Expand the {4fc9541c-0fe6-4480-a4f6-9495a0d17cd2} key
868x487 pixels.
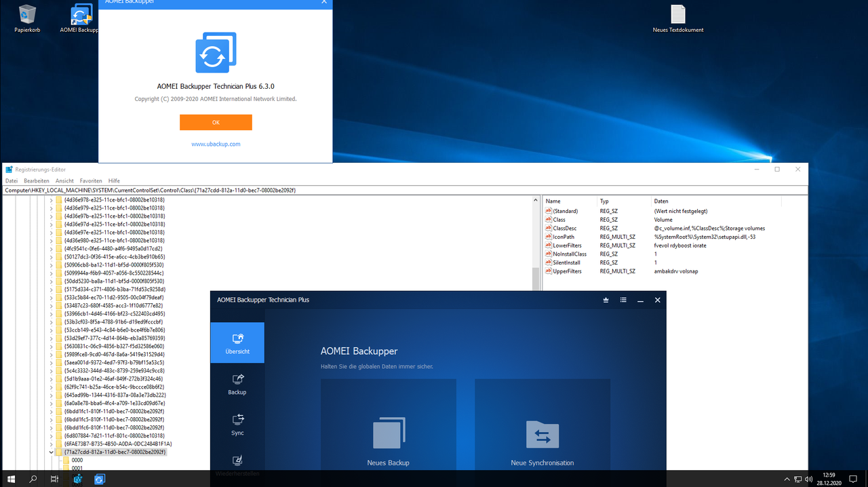(52, 249)
